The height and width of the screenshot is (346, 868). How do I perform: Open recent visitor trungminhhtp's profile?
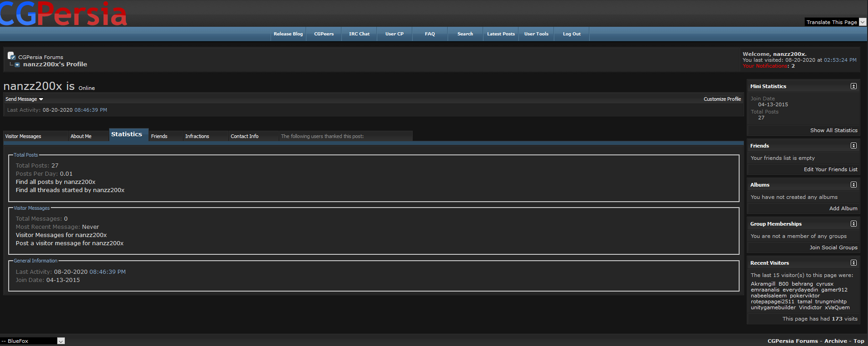831,302
